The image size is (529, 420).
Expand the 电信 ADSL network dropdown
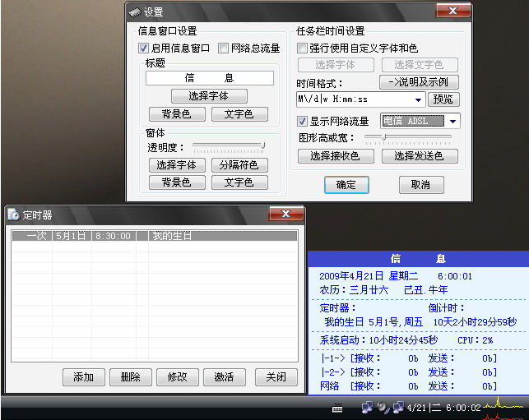(452, 121)
